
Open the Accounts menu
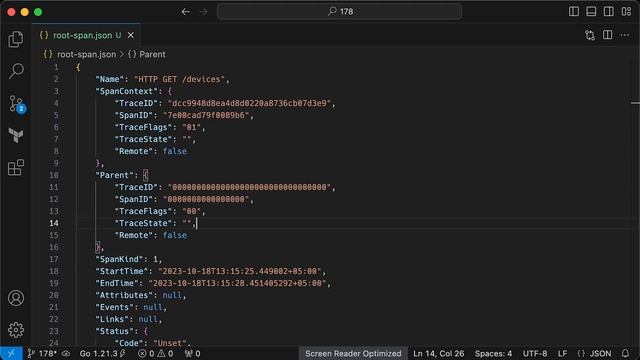pyautogui.click(x=16, y=298)
